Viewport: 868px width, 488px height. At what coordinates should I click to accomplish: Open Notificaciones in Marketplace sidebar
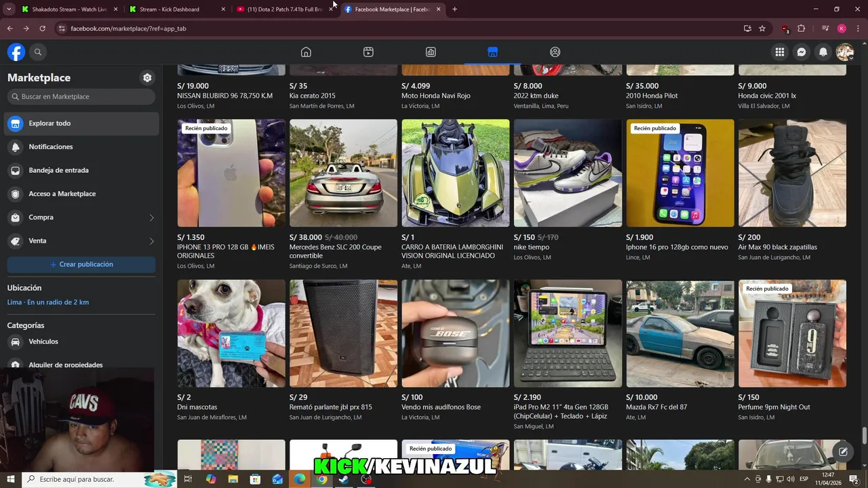(81, 147)
